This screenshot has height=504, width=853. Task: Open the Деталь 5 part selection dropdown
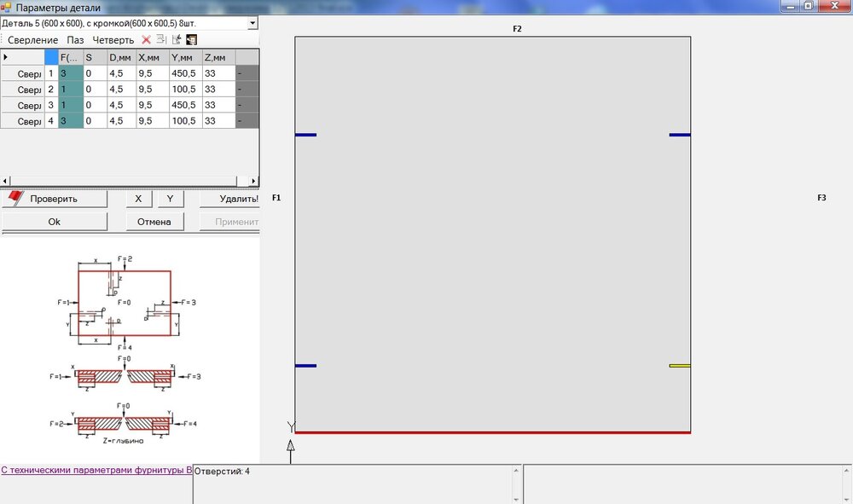(252, 23)
